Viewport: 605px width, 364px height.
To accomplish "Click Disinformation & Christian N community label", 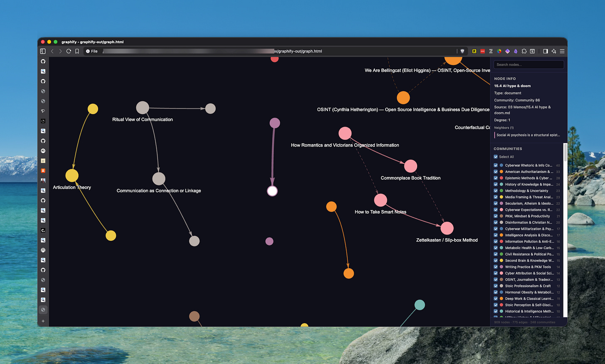I will click(x=529, y=222).
